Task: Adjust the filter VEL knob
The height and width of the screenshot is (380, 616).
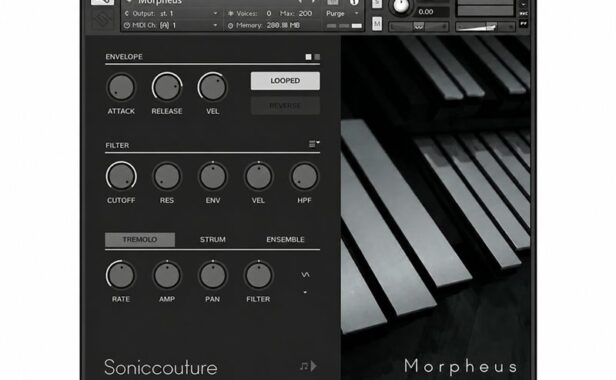Action: point(258,176)
